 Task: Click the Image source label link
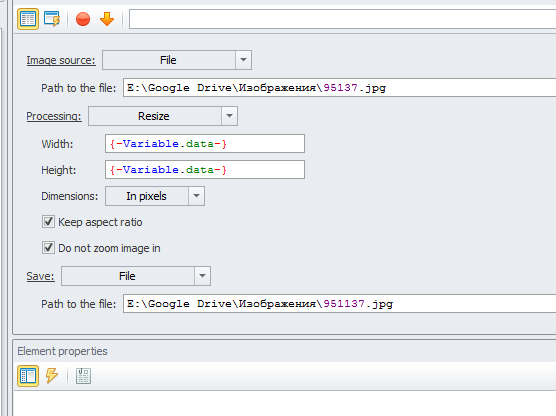click(x=61, y=60)
